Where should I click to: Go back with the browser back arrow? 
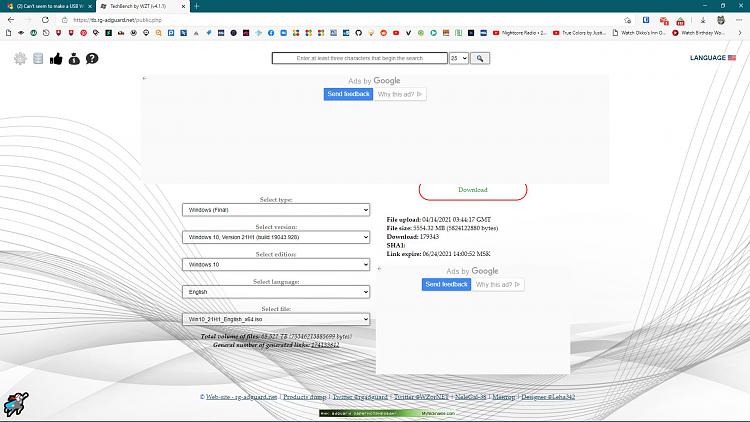(11, 20)
